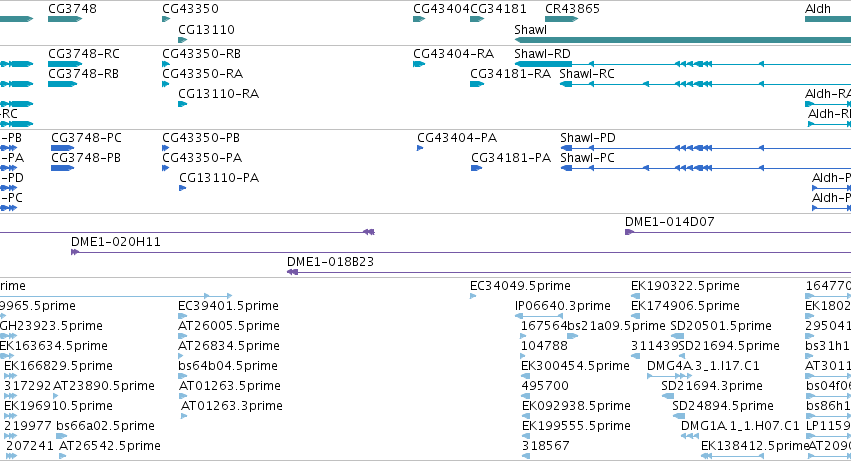Click EST feature 495700
Screen dimensions: 851x461
click(545, 387)
